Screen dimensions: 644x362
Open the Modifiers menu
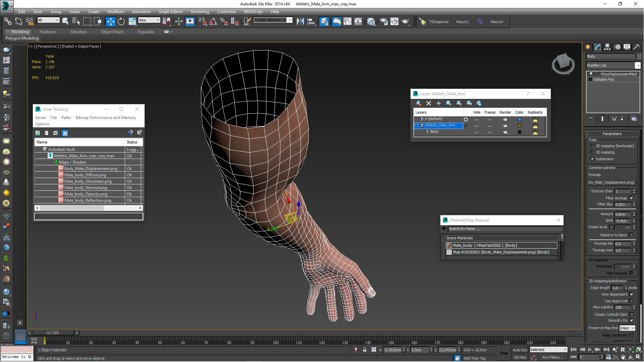click(115, 11)
